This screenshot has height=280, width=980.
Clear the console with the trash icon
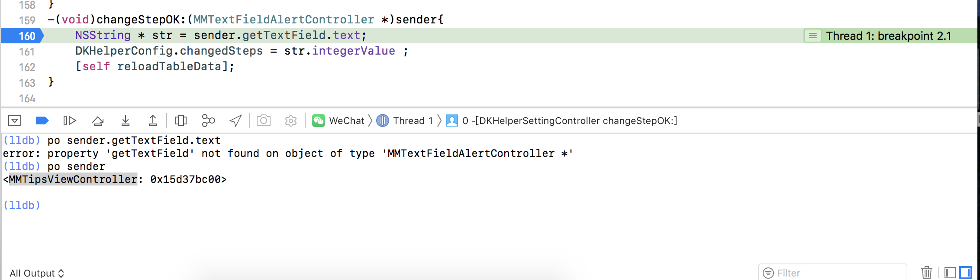[926, 273]
